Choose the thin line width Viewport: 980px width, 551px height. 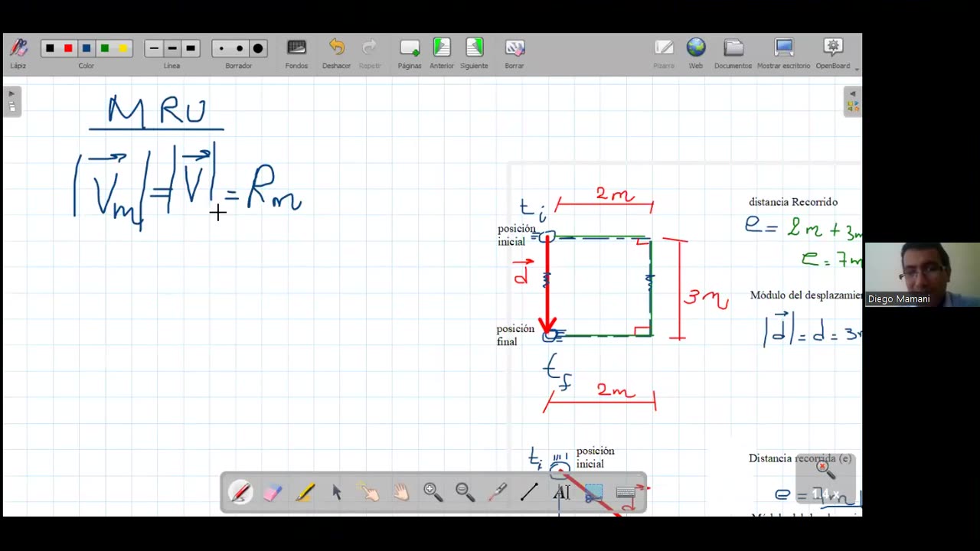(154, 48)
